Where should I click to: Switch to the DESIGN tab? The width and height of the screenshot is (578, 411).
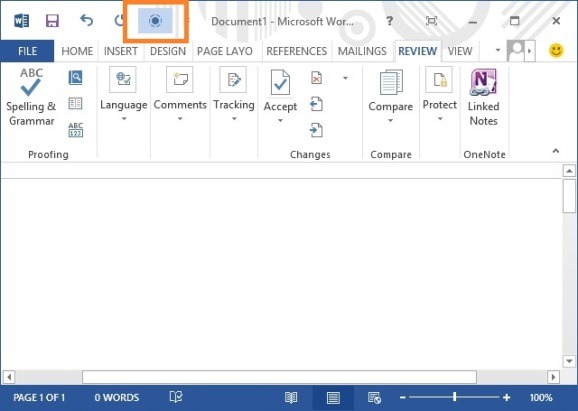pos(168,51)
